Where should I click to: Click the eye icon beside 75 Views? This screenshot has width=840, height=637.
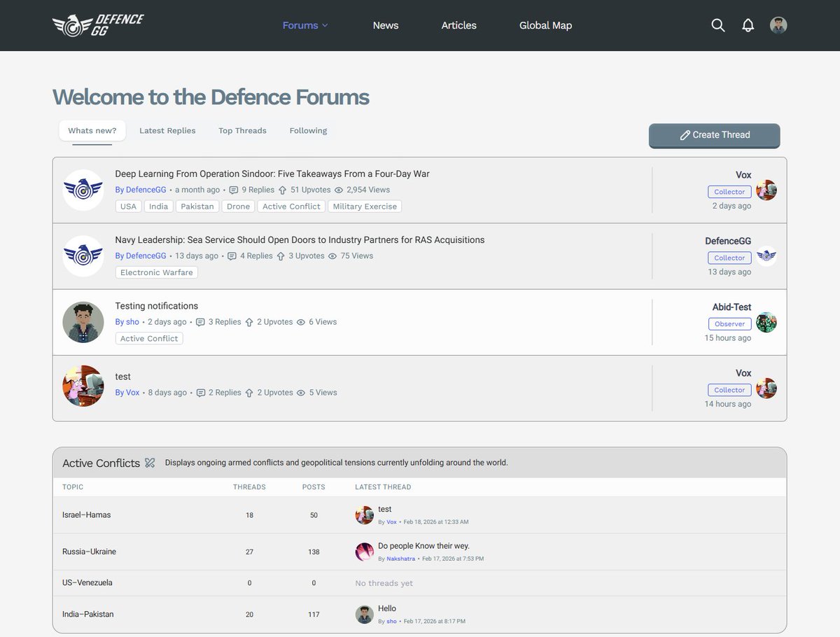tap(332, 256)
